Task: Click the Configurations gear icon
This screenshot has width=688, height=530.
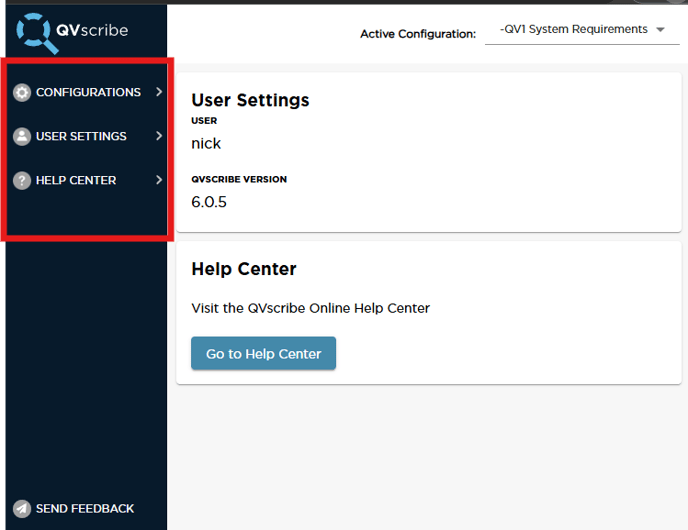Action: (x=22, y=92)
